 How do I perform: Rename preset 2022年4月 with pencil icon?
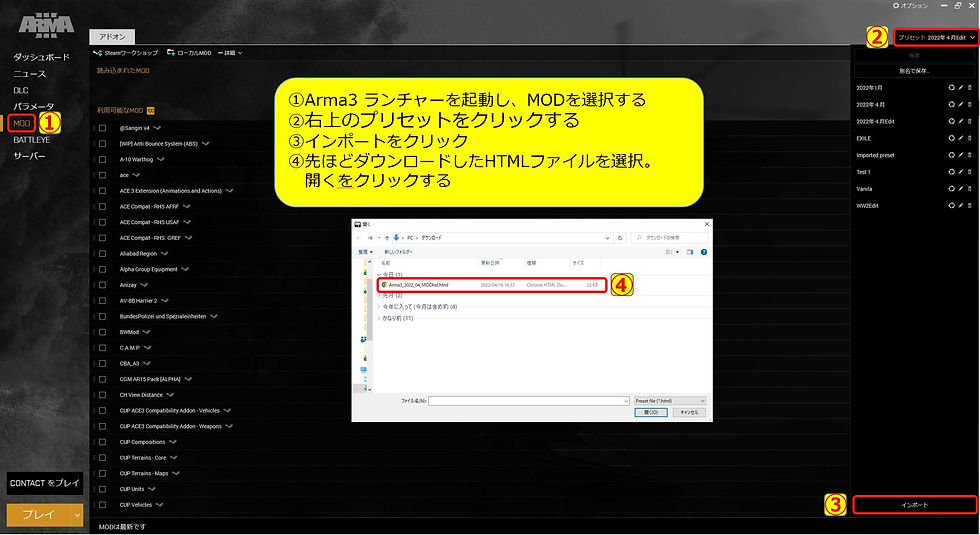(x=961, y=104)
